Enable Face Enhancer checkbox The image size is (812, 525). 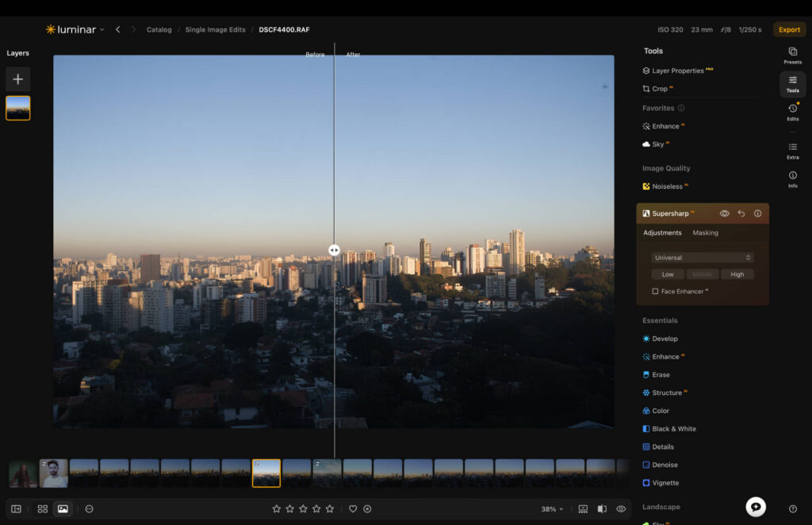coord(655,292)
